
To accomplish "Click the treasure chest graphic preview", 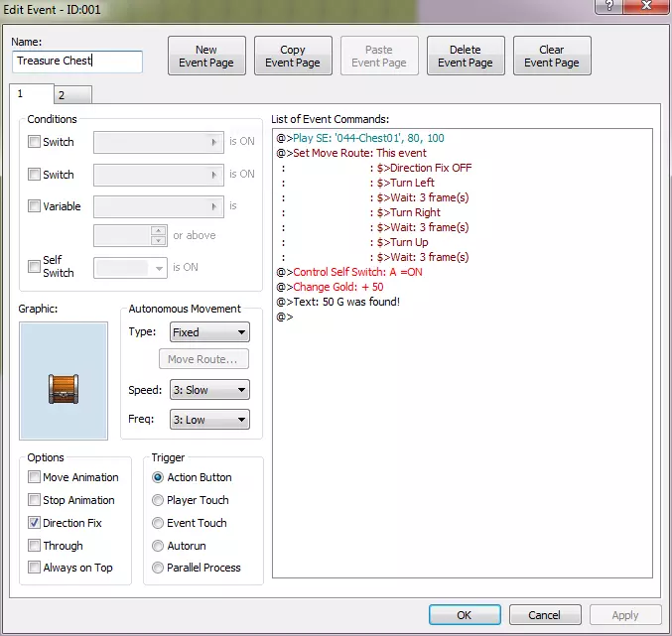I will tap(64, 381).
